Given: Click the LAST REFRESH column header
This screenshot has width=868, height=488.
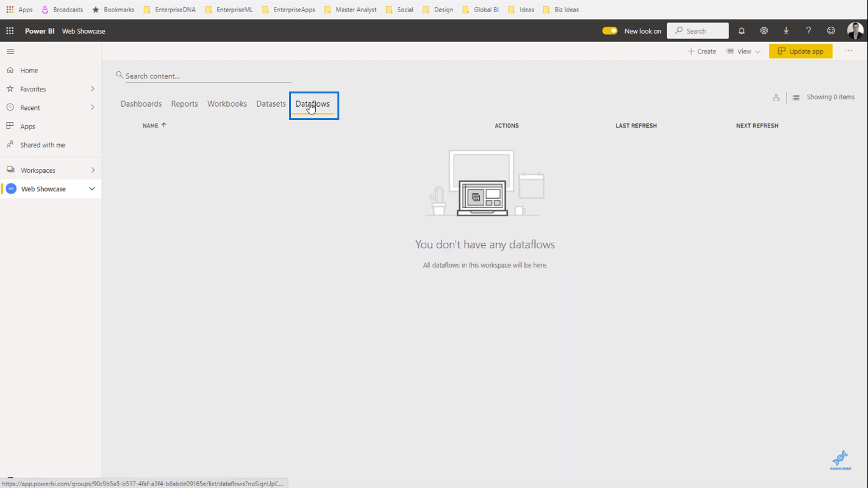Looking at the screenshot, I should 636,126.
